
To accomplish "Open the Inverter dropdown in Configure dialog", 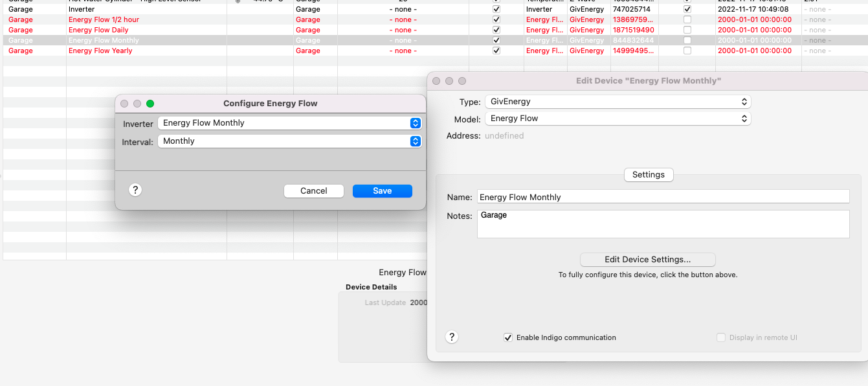I will (x=289, y=123).
